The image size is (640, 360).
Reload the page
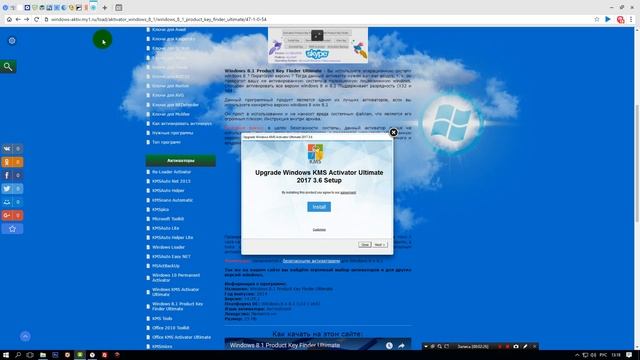pyautogui.click(x=36, y=19)
